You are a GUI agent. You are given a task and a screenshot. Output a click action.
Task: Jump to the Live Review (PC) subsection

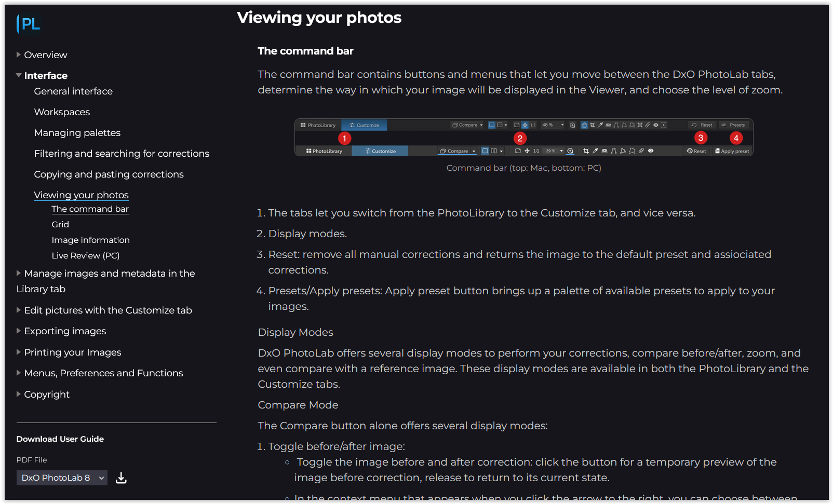86,256
